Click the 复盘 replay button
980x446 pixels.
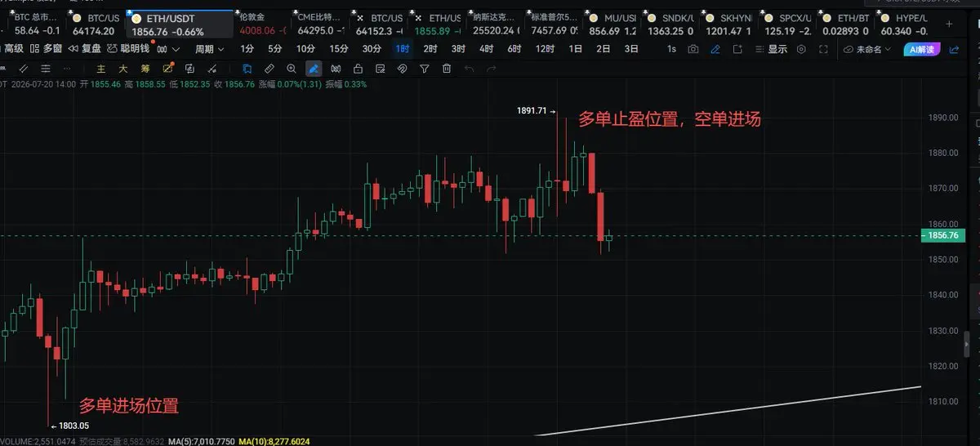[x=85, y=49]
